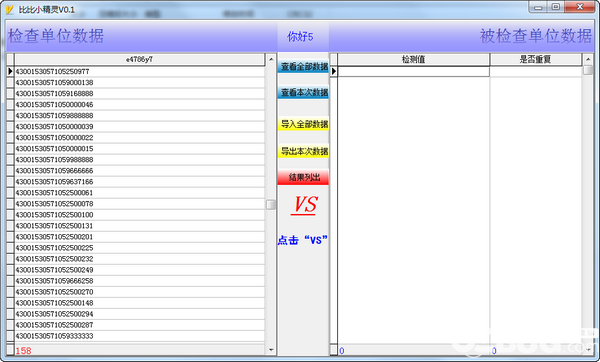Select cell 43001530571059666666

click(140, 171)
